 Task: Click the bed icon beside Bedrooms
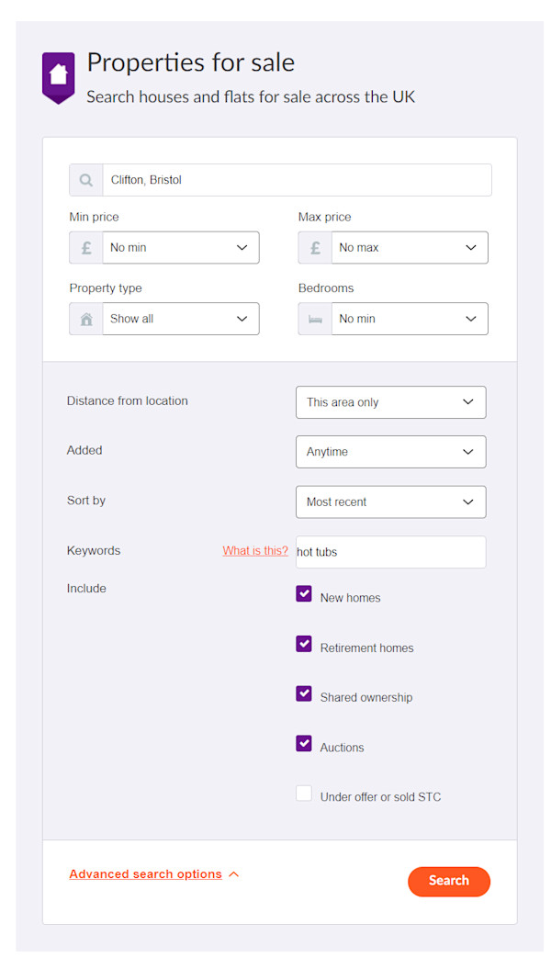click(x=316, y=319)
